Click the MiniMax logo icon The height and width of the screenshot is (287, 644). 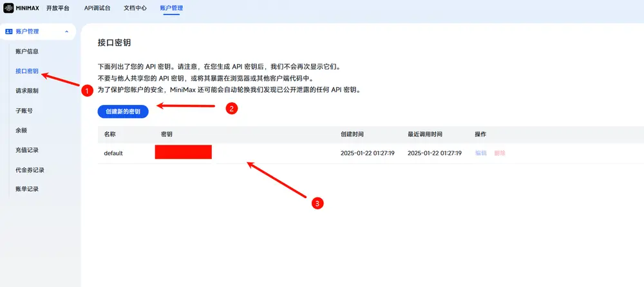[x=8, y=8]
